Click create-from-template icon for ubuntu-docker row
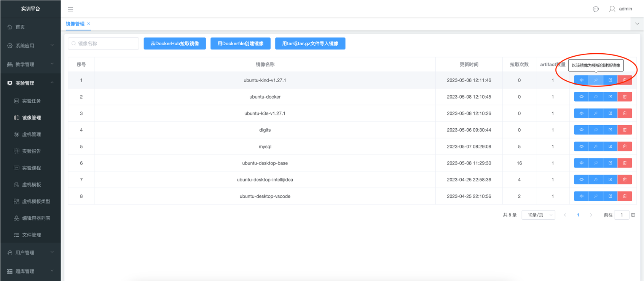 (596, 97)
